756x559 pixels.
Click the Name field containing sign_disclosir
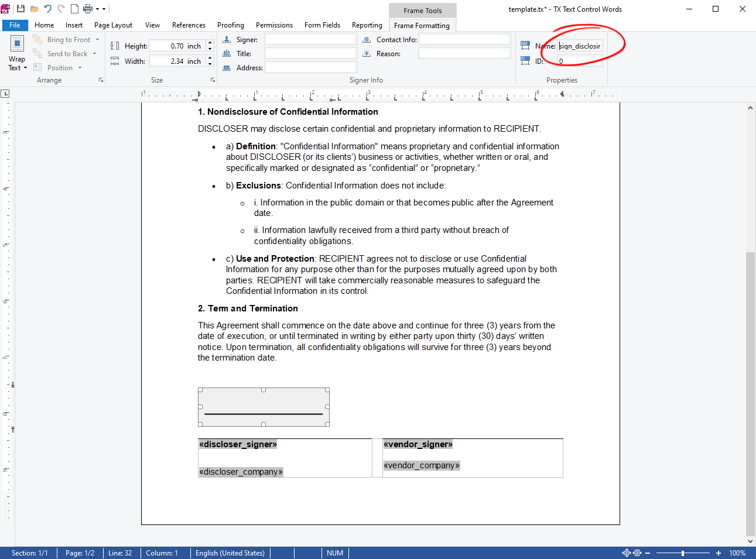click(580, 46)
